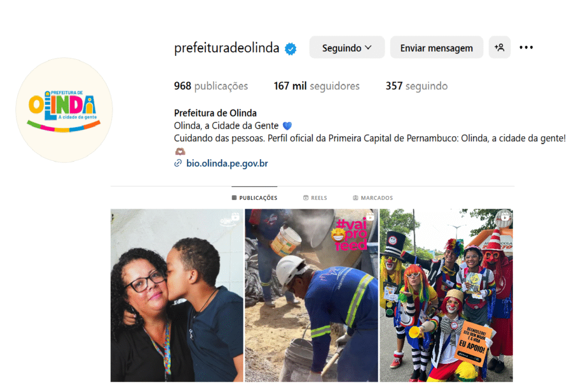Click the Seguindo chevron arrow
This screenshot has width=588, height=385.
[368, 48]
